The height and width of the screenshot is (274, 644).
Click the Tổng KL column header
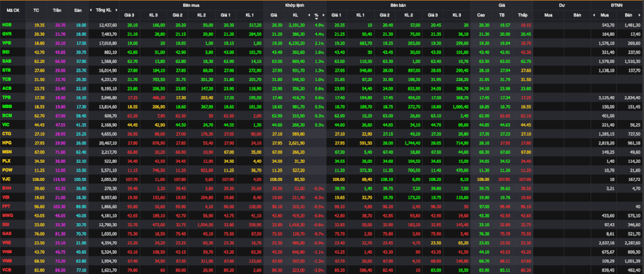point(103,10)
